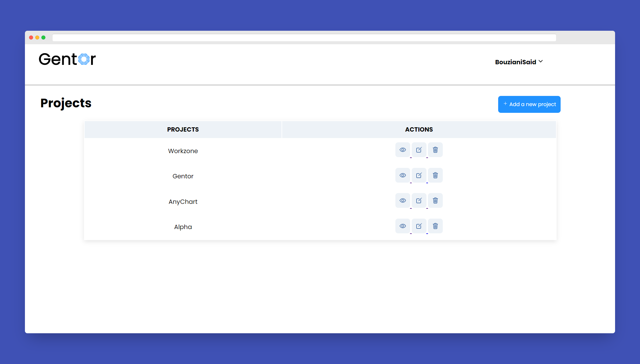Maximize the window with green button
640x364 pixels.
click(43, 38)
